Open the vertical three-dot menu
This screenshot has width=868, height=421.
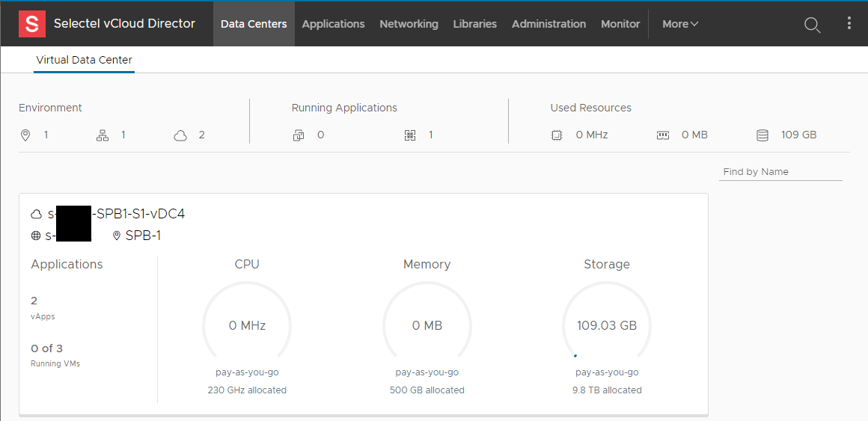tap(850, 23)
